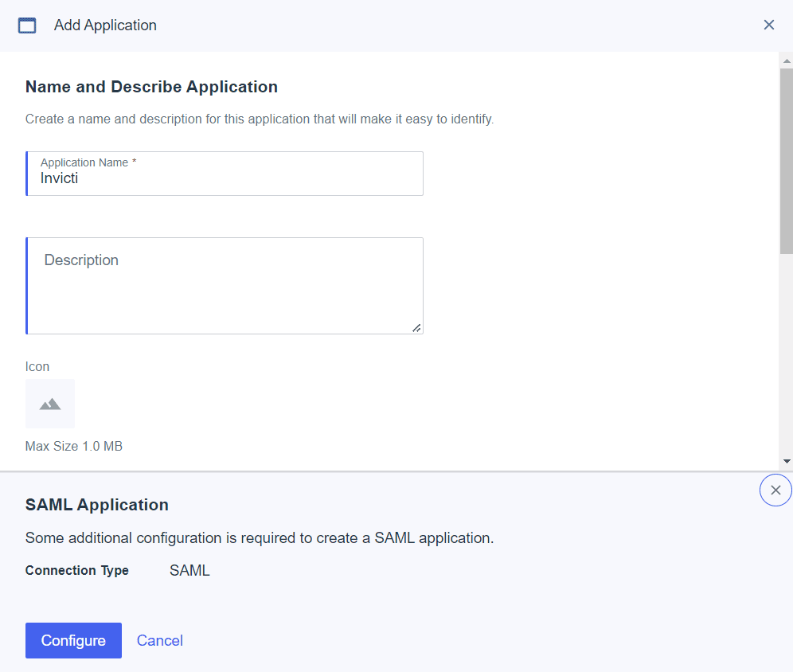793x672 pixels.
Task: Select Cancel to abort SAML configuration
Action: [x=159, y=640]
